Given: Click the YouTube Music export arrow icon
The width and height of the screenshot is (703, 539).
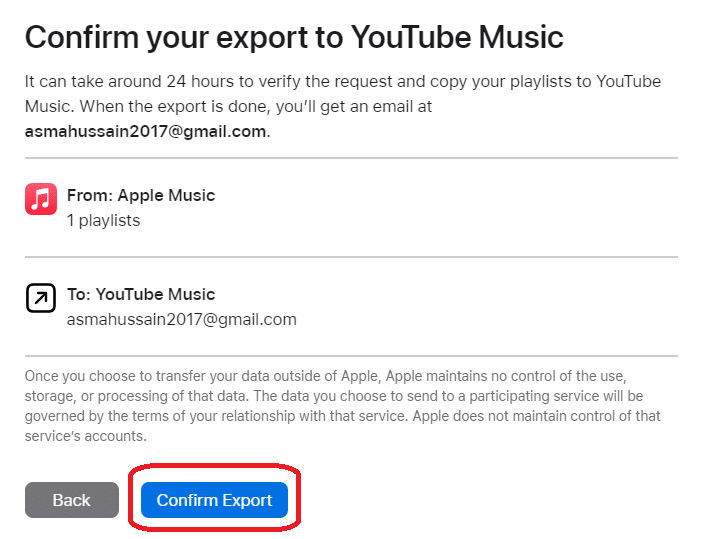Looking at the screenshot, I should 41,298.
